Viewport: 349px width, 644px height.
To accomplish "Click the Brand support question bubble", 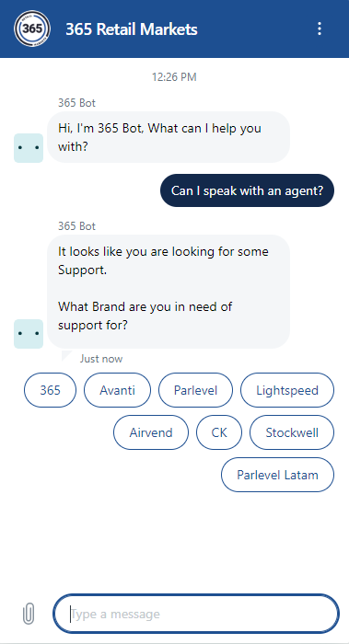I will pos(169,292).
